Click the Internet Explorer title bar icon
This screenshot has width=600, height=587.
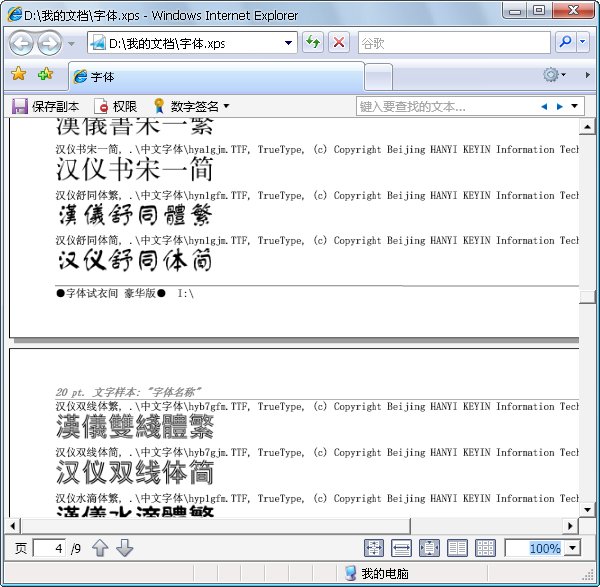pyautogui.click(x=15, y=15)
